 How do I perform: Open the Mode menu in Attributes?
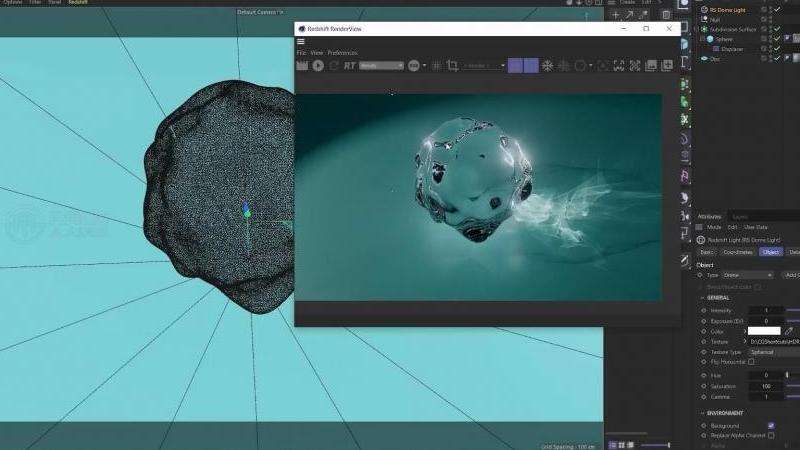(x=714, y=227)
